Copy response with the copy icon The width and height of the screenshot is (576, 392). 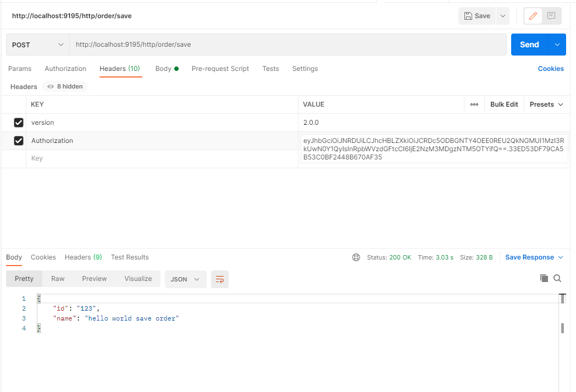(x=544, y=278)
